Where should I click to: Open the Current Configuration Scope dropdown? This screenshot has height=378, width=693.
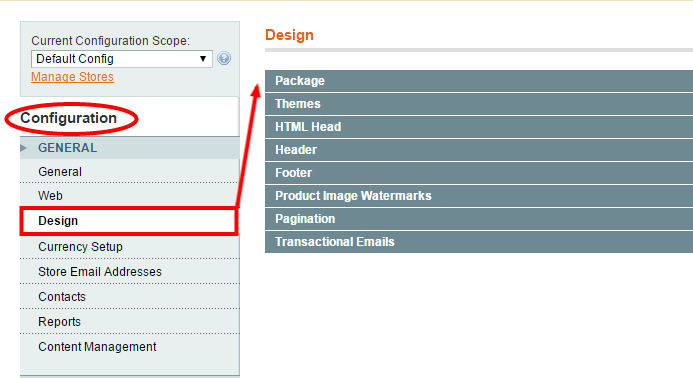(122, 59)
